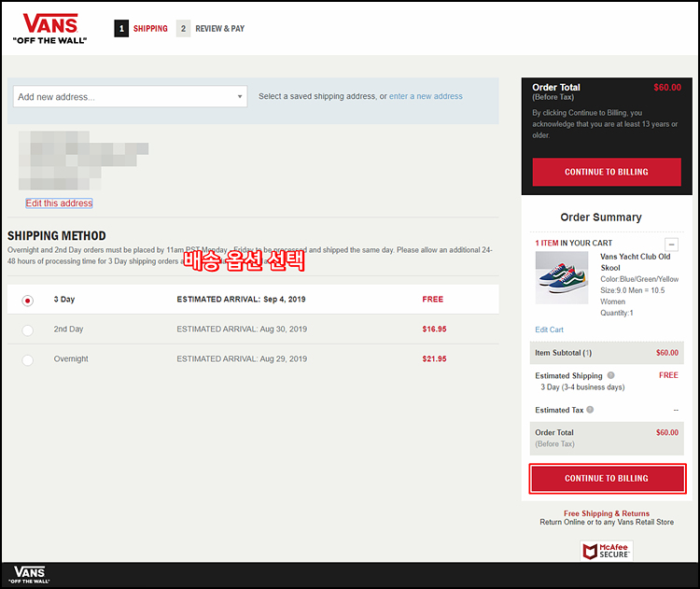Open the Add new address dropdown
The image size is (700, 589).
click(x=130, y=96)
